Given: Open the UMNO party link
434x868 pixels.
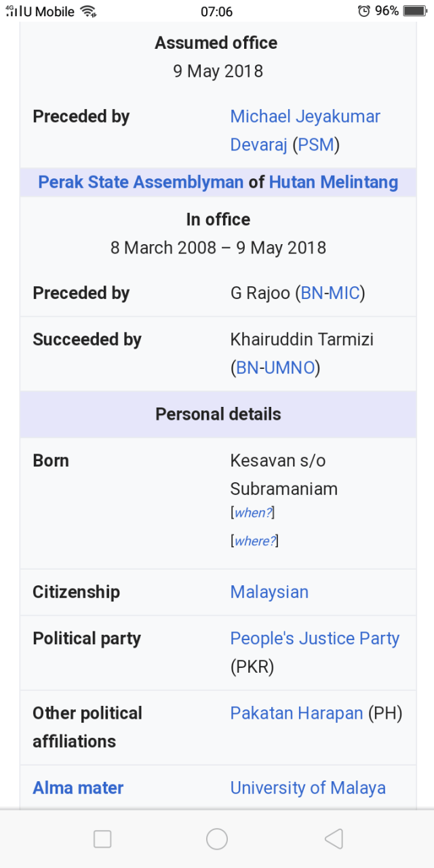Looking at the screenshot, I should coord(290,368).
